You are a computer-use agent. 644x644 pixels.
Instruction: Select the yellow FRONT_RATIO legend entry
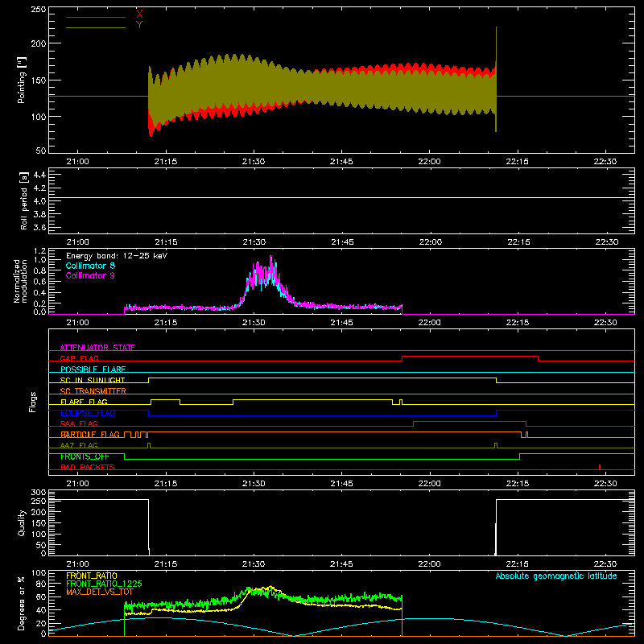click(92, 576)
